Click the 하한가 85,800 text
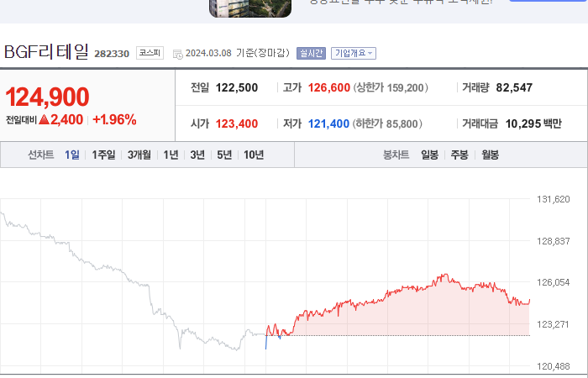The width and height of the screenshot is (588, 378). pyautogui.click(x=387, y=123)
